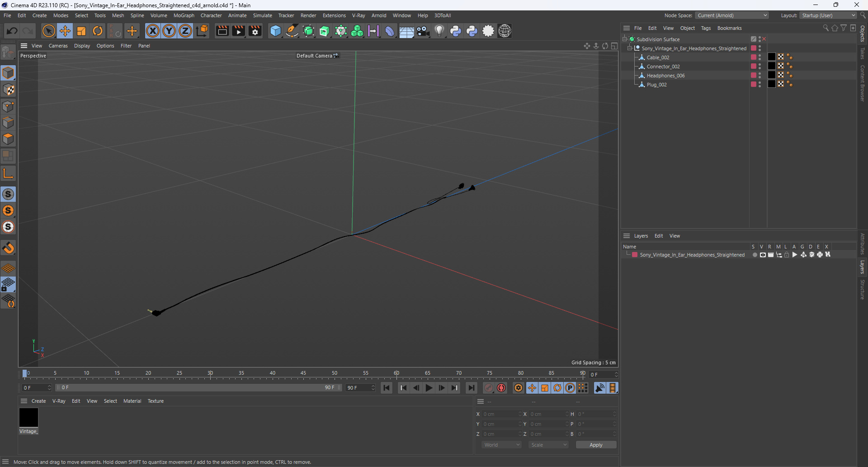Select Edges mode icon
The height and width of the screenshot is (467, 868).
(x=8, y=123)
